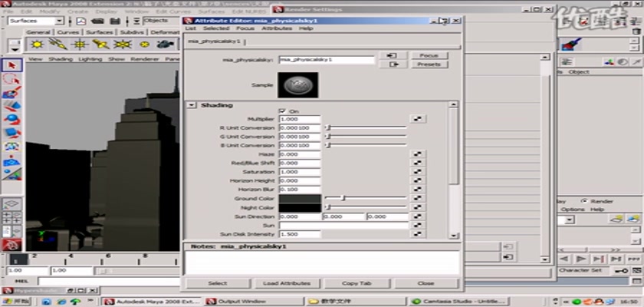644x307 pixels.
Task: Click the map button next to Haze
Action: [417, 153]
